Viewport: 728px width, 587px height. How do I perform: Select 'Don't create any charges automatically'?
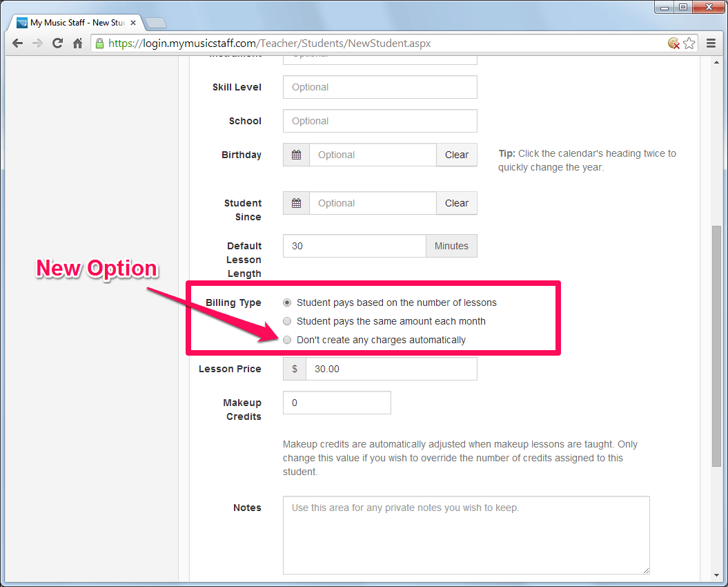tap(287, 340)
